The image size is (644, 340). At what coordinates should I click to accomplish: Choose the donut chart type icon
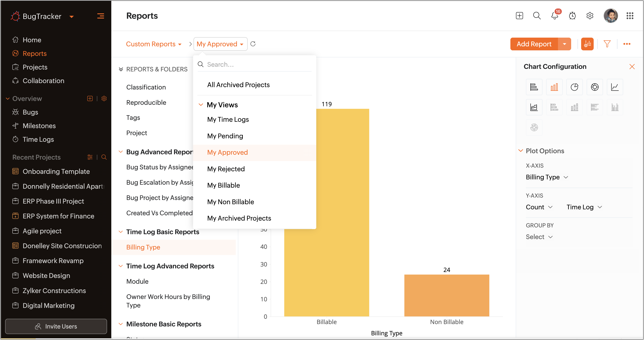point(595,87)
